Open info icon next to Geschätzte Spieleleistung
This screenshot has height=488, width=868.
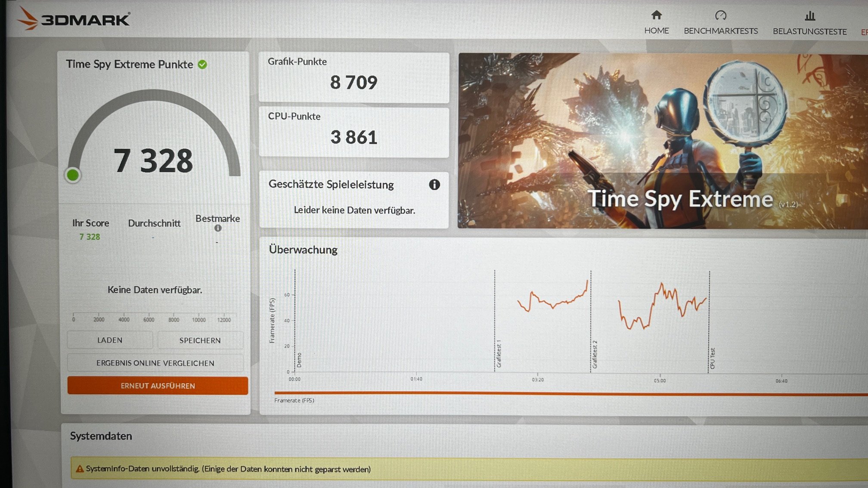(x=434, y=185)
